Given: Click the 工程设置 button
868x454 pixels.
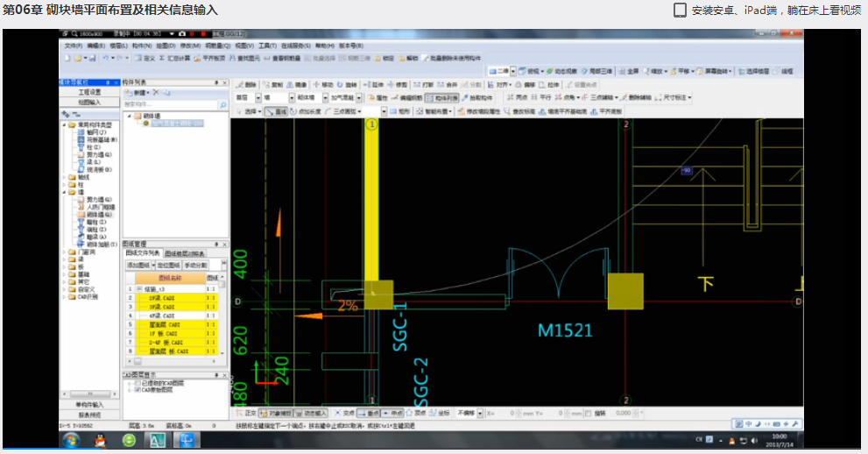Looking at the screenshot, I should click(x=89, y=92).
